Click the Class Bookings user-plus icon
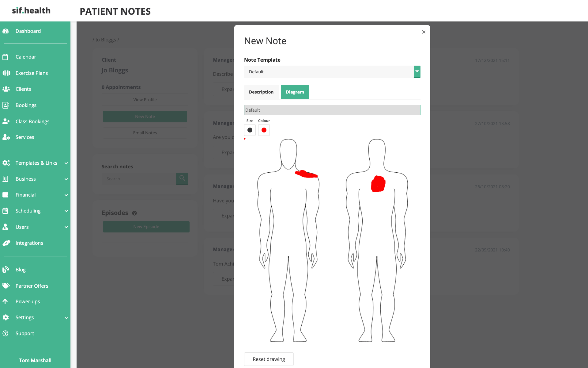The height and width of the screenshot is (368, 588). [x=6, y=121]
